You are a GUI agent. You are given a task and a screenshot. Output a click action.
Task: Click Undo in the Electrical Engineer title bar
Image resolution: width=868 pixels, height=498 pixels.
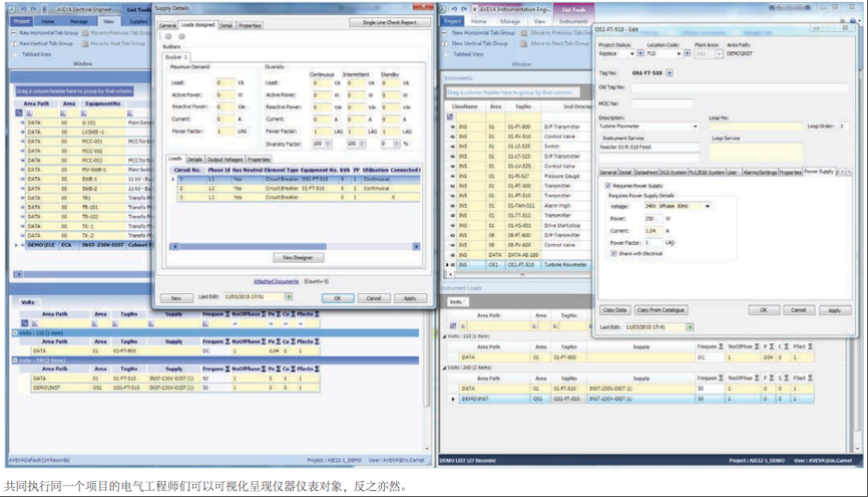point(23,9)
